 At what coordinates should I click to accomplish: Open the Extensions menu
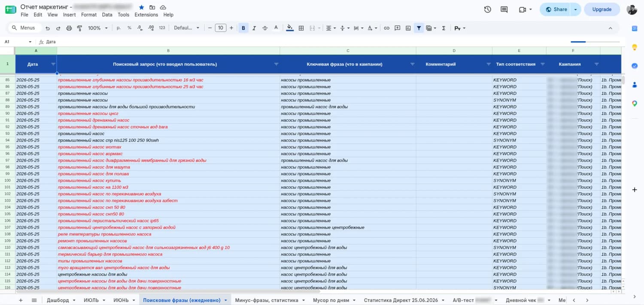tap(146, 15)
